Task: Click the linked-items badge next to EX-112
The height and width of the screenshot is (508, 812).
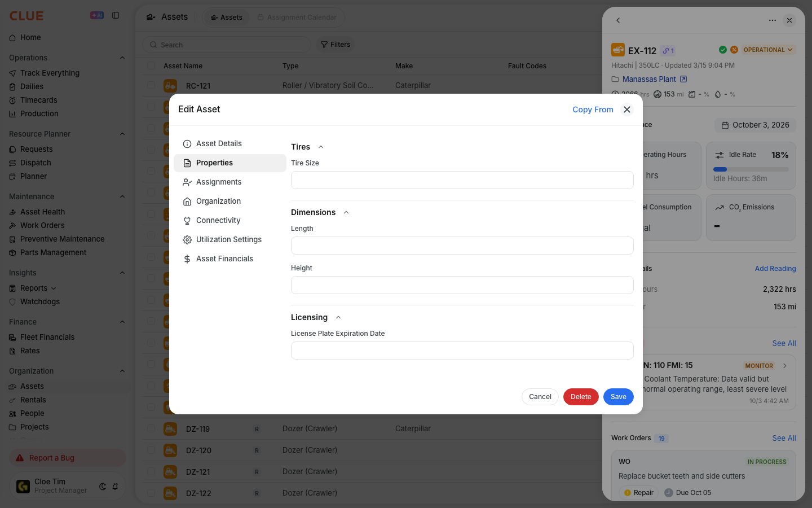Action: coord(668,51)
